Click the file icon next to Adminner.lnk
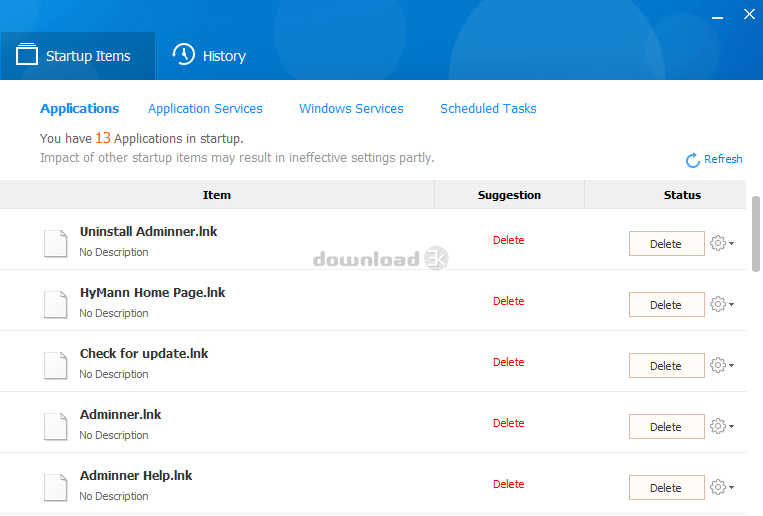This screenshot has height=516, width=763. tap(55, 426)
